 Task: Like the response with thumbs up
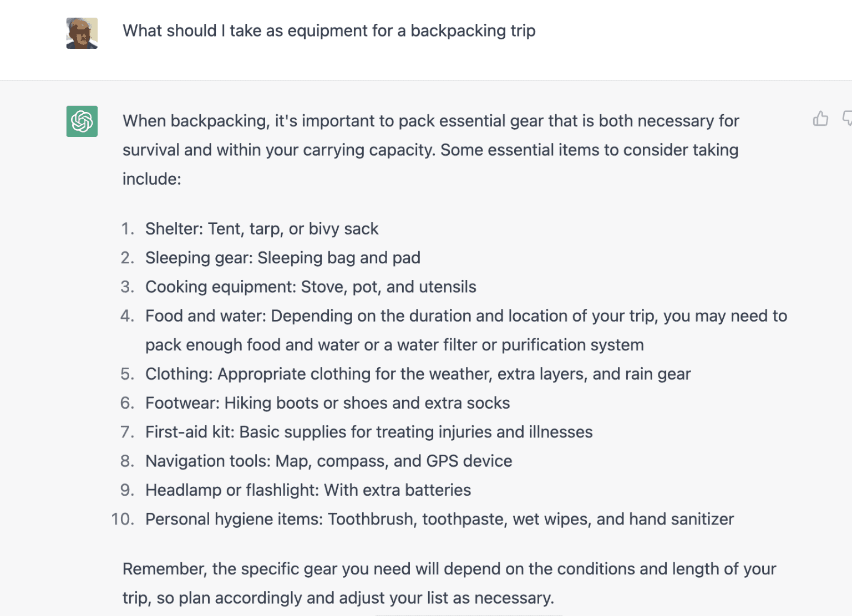(x=820, y=119)
